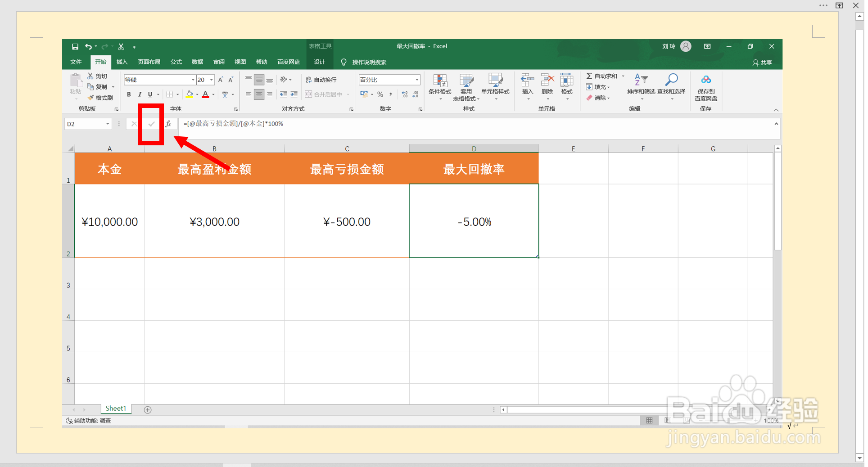Increase decimal places
Screen dimensions: 868x467
pos(405,94)
